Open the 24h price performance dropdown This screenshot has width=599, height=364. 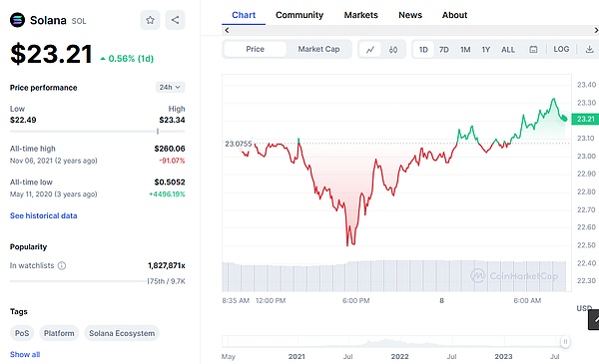tap(170, 87)
